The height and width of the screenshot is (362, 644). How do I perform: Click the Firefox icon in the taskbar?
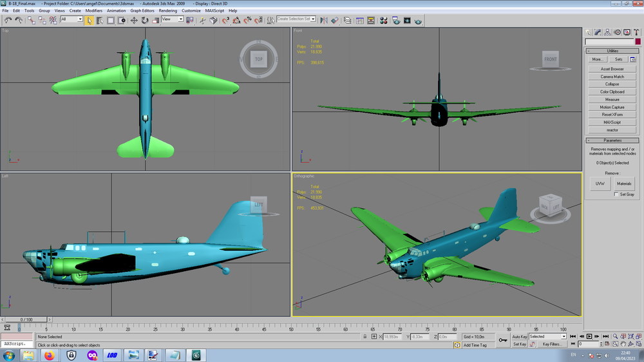click(x=50, y=356)
